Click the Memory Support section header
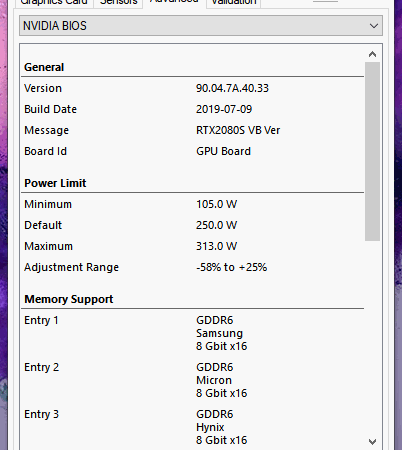 [69, 299]
